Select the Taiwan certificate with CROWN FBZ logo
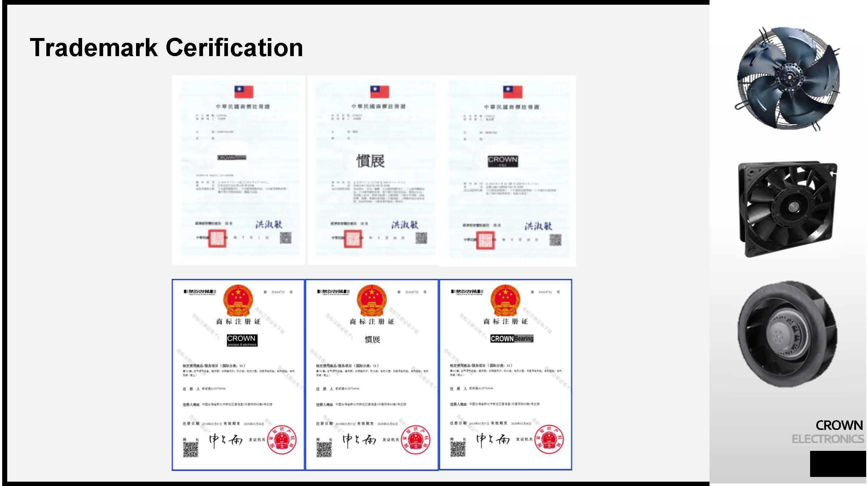 pos(507,171)
